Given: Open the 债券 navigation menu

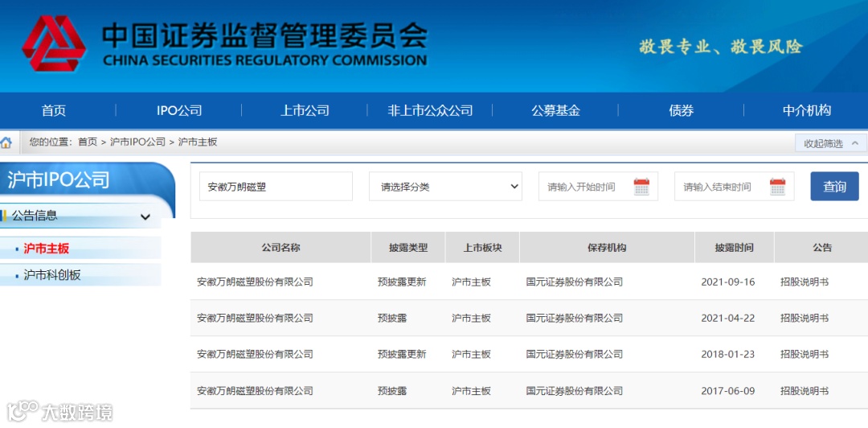Looking at the screenshot, I should click(681, 110).
